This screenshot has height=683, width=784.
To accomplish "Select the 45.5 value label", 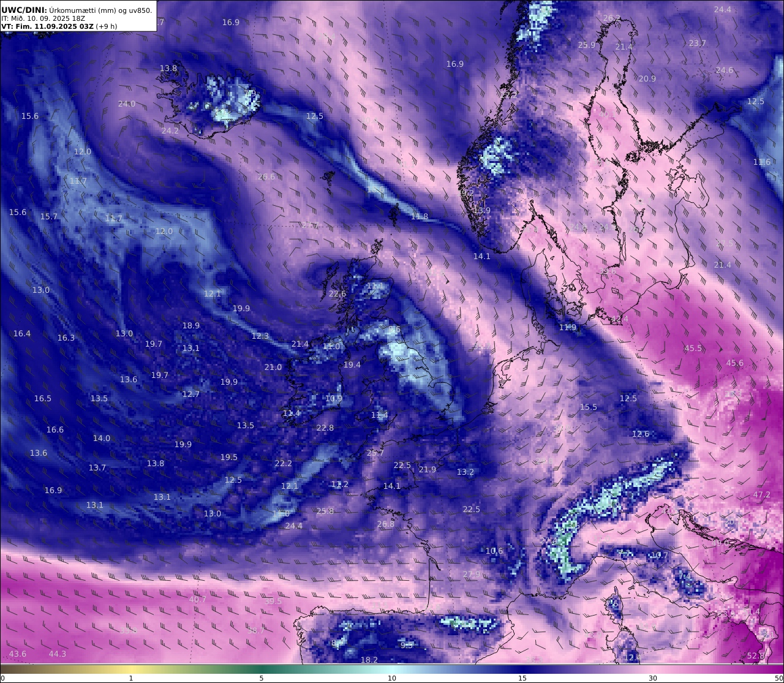I will pyautogui.click(x=693, y=349).
